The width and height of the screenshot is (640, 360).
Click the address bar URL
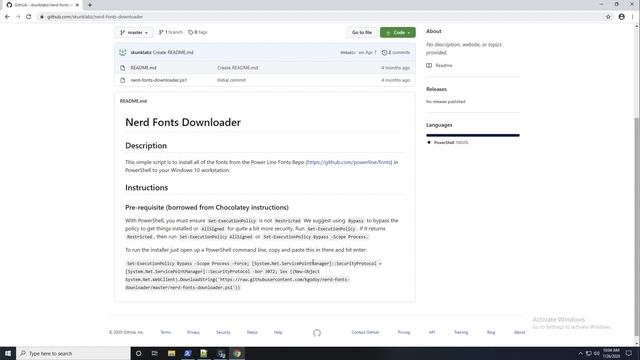95,17
